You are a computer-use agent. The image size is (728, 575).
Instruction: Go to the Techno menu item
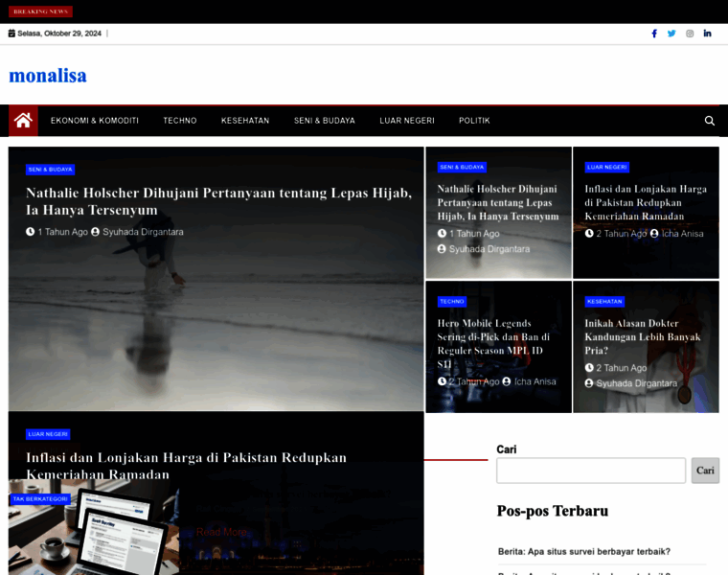180,121
